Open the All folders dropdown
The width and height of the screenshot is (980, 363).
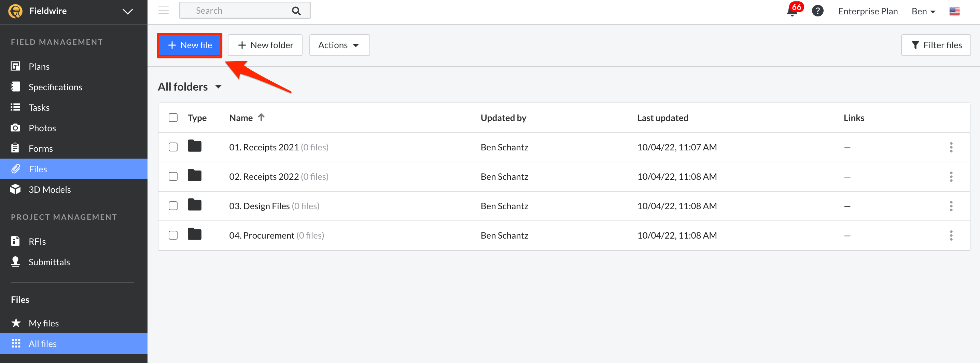pos(190,87)
